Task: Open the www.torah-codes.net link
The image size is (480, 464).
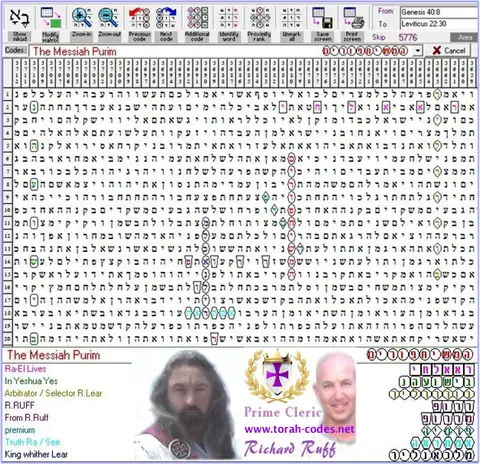Action: tap(299, 429)
